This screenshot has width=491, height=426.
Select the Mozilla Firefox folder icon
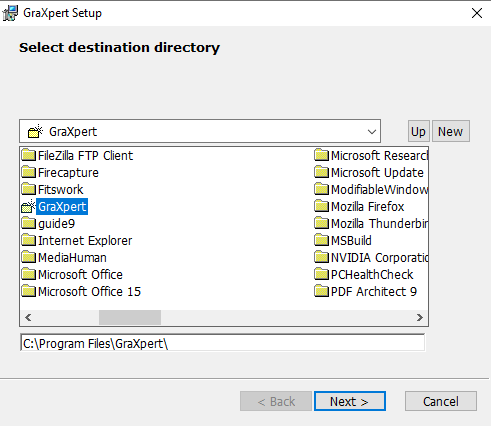coord(322,206)
